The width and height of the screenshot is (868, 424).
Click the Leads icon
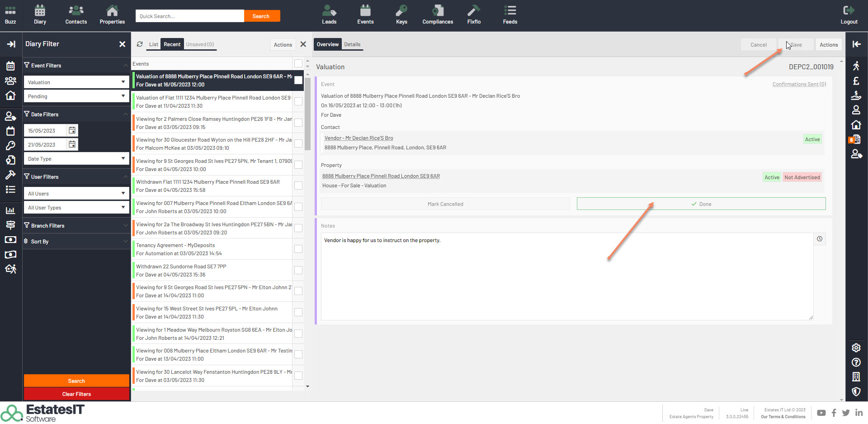point(329,15)
